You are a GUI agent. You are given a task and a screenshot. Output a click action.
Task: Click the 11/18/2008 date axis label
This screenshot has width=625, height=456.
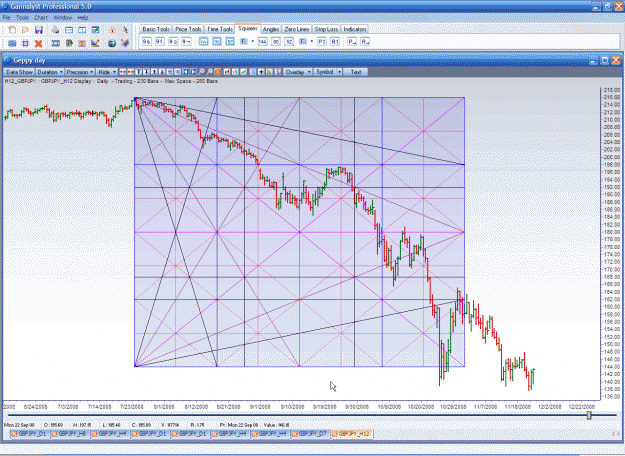tap(518, 407)
